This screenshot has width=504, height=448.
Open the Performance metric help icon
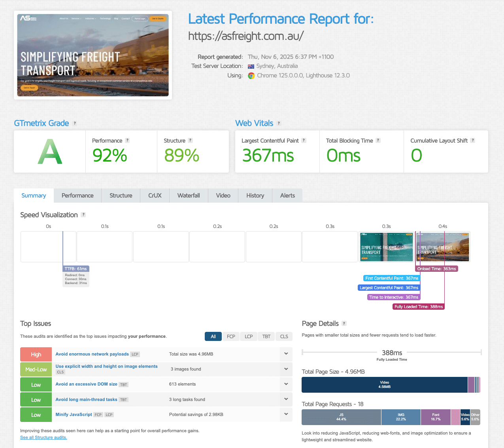pos(127,140)
